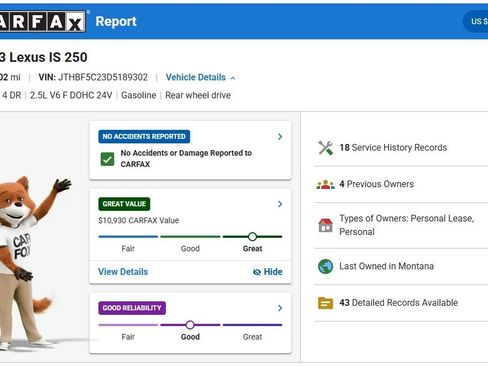Viewport: 488px width, 366px height.
Task: Click the green checkmark for No Accidents
Action: (107, 159)
